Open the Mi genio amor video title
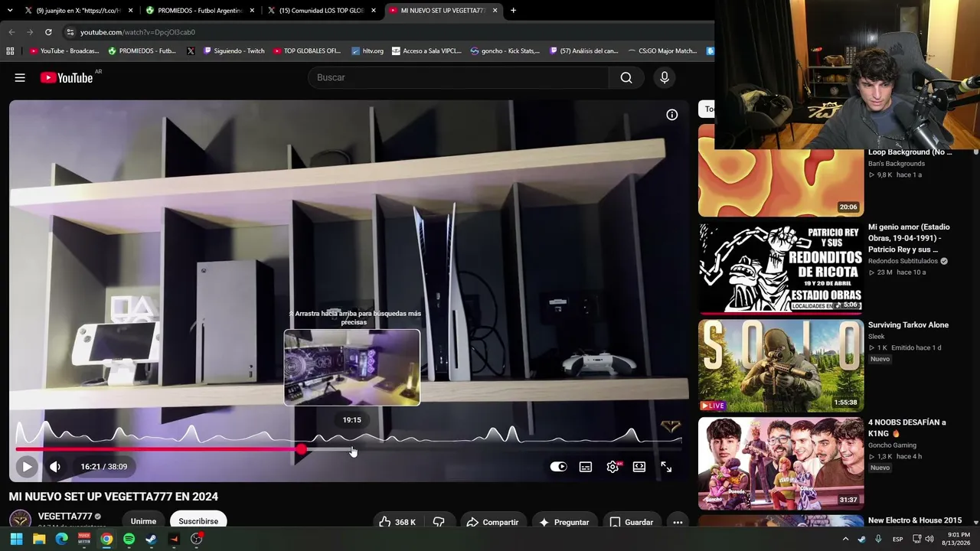 coord(909,238)
